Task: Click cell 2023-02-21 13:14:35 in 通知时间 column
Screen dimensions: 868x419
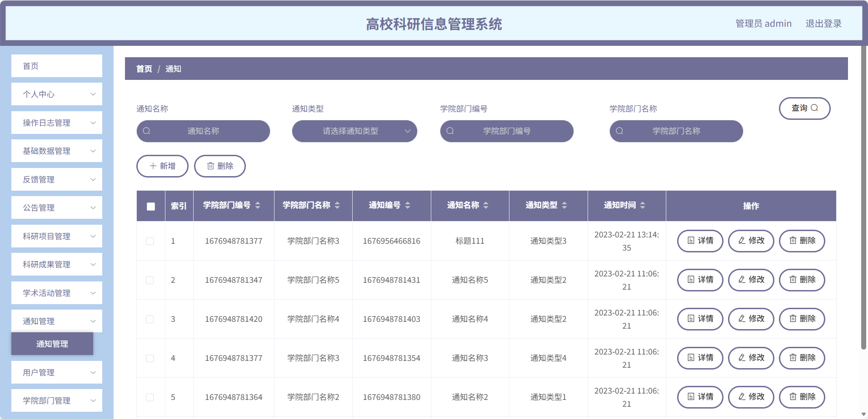Action: pos(627,241)
